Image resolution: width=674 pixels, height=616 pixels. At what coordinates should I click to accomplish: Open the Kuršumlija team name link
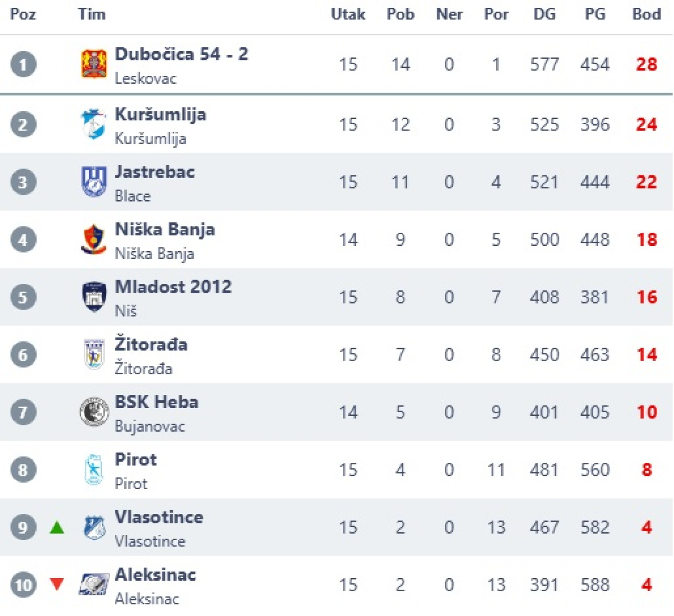coord(160,114)
